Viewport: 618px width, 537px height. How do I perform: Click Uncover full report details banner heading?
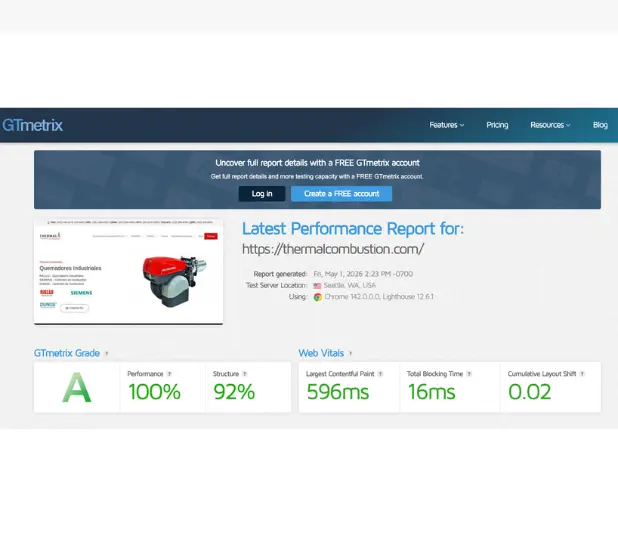click(x=317, y=163)
